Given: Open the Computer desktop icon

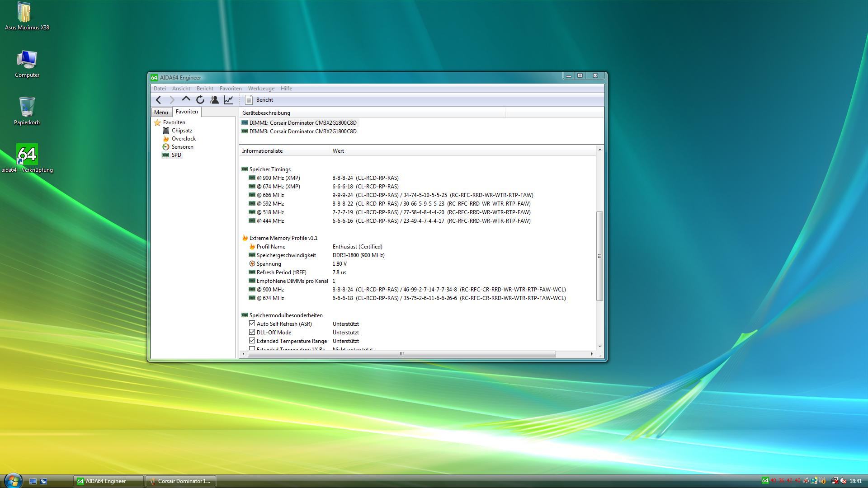Looking at the screenshot, I should [x=27, y=64].
